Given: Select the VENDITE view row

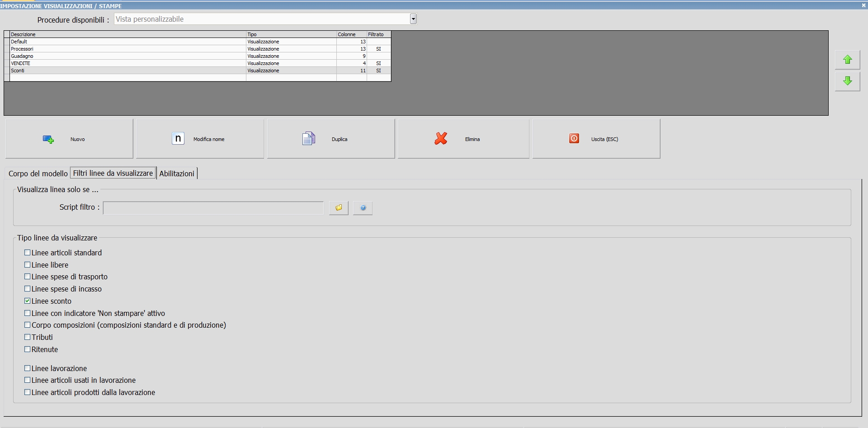Looking at the screenshot, I should [x=198, y=63].
